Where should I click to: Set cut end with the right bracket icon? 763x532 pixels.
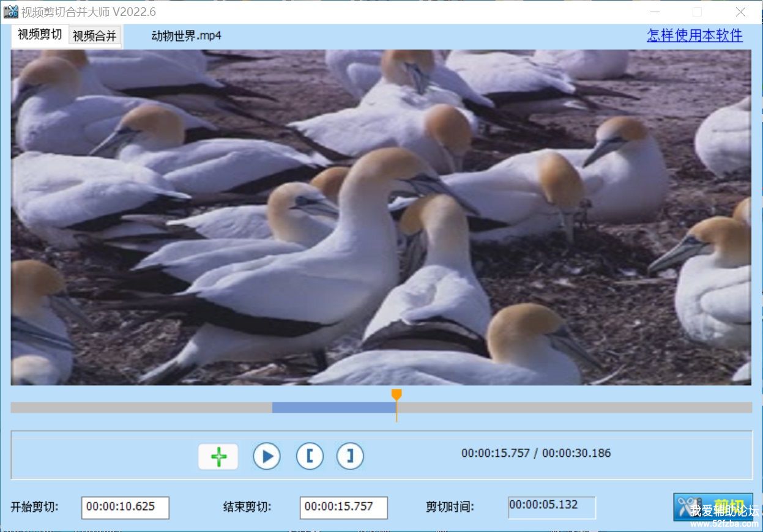coord(350,456)
